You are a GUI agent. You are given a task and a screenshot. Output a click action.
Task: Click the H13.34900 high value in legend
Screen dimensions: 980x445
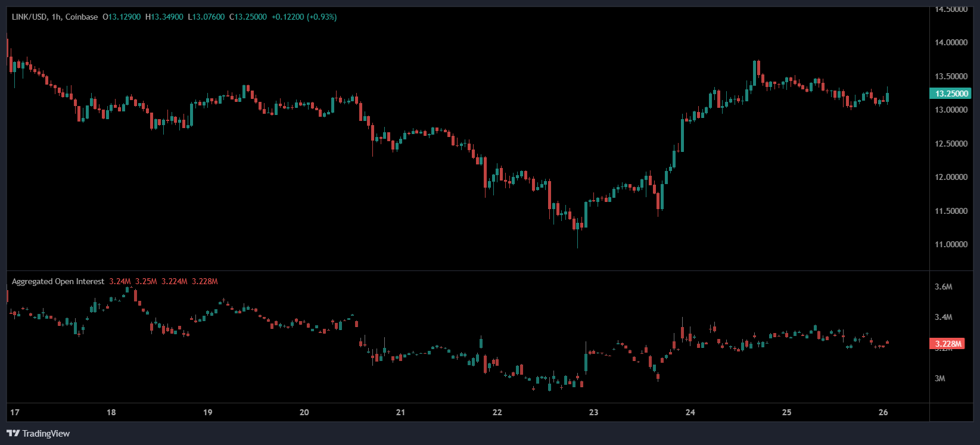164,17
